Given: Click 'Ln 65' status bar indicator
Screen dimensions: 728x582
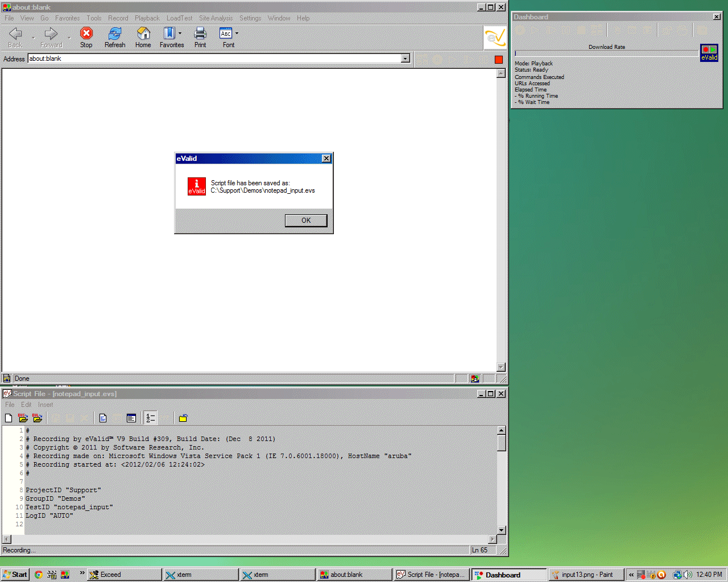Looking at the screenshot, I should coord(479,550).
